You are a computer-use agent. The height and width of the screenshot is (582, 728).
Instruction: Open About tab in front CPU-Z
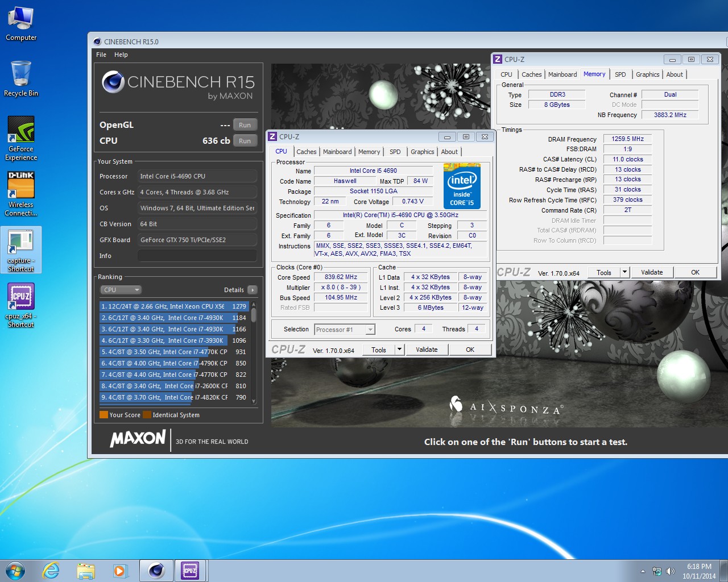449,152
